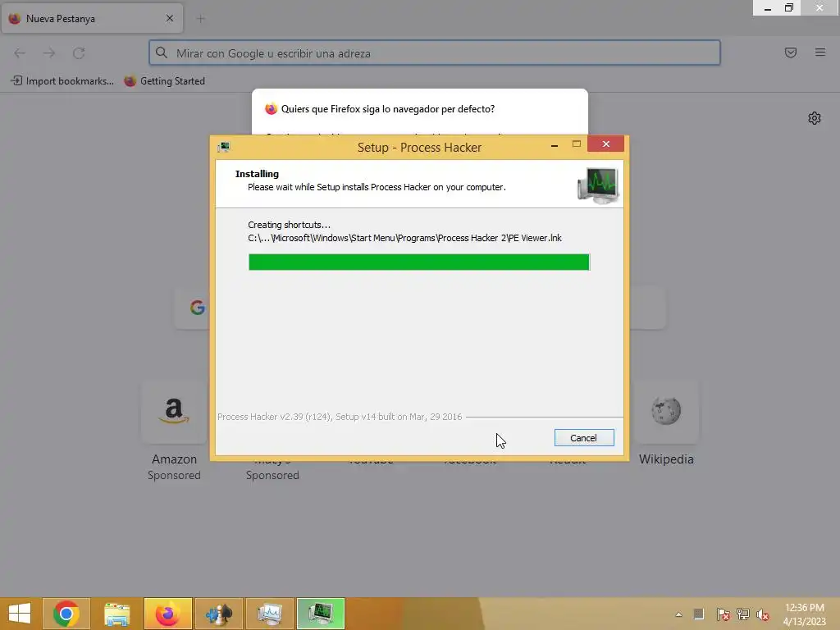Click the Process Hacker monitor logo in setup header

(x=598, y=185)
